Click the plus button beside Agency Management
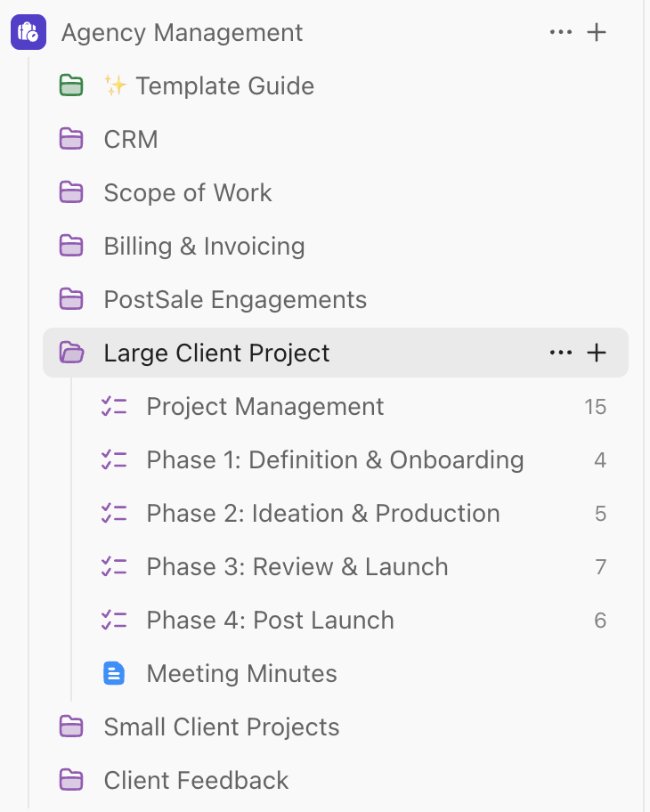Viewport: 650px width, 812px height. [x=597, y=32]
